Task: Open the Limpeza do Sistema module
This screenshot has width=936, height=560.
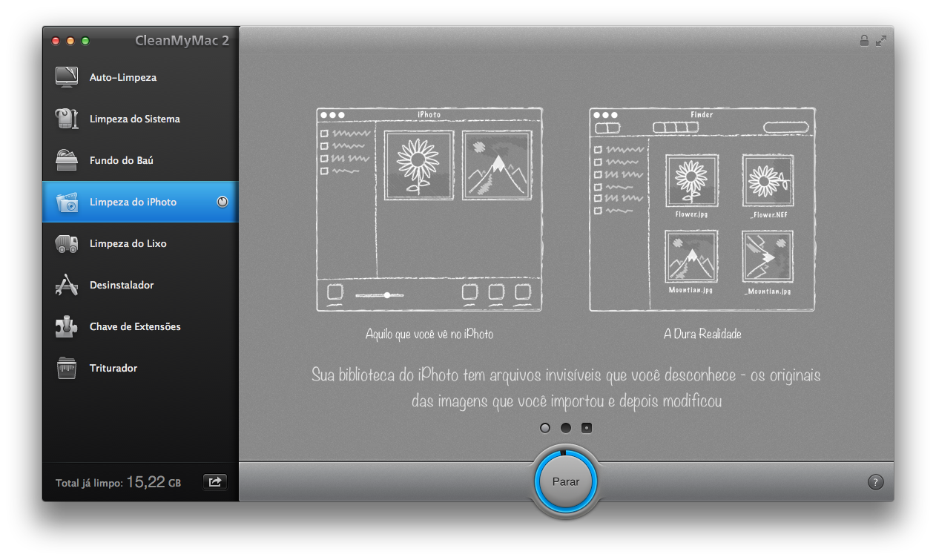Action: coord(140,119)
